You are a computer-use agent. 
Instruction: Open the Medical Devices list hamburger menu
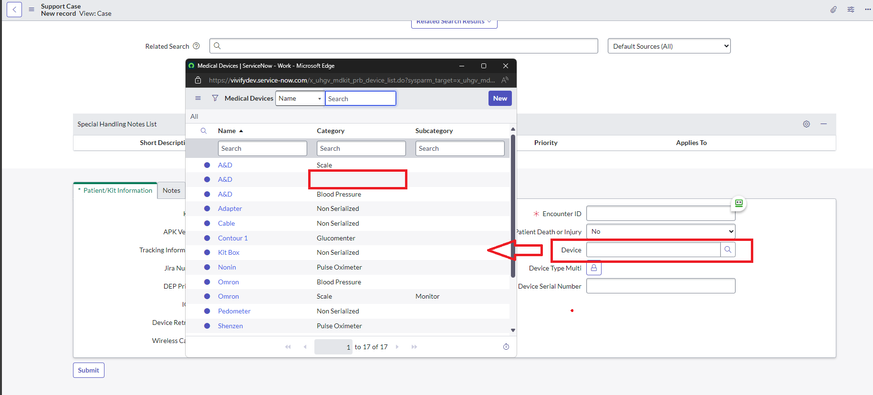tap(198, 98)
